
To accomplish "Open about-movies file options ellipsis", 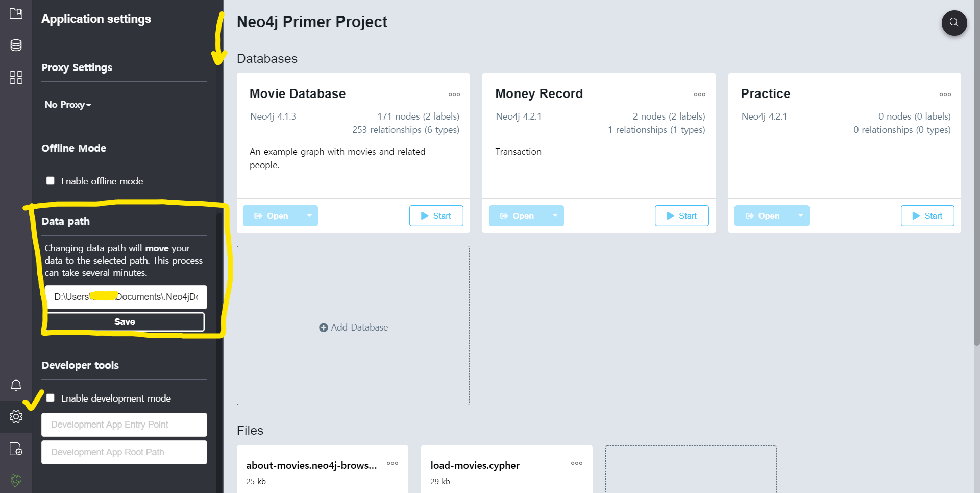I will point(393,463).
